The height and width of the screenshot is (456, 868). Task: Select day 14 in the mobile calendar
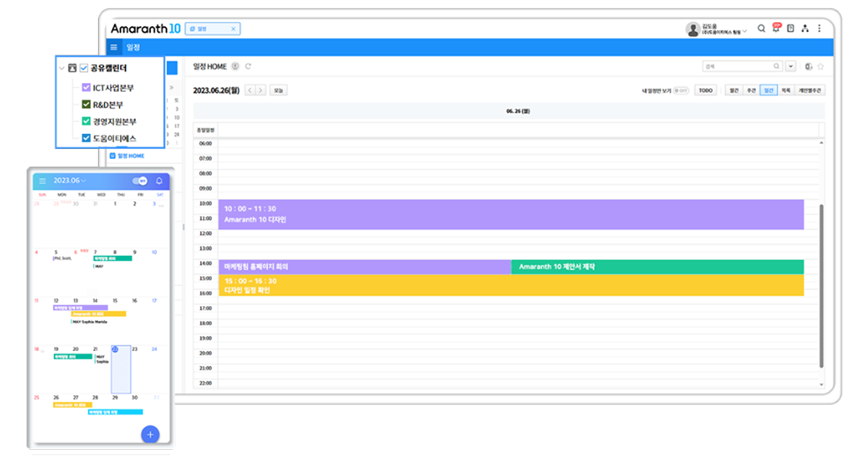tap(95, 301)
